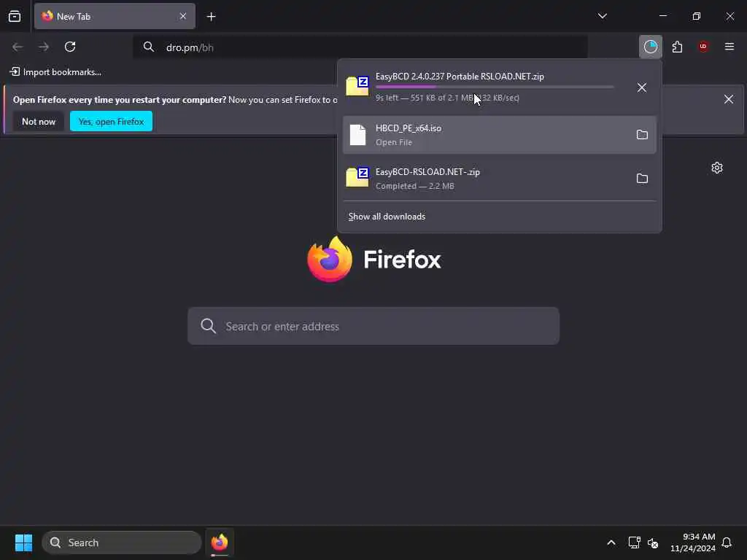Viewport: 747px width, 560px height.
Task: Expand the hidden system tray icons chevron
Action: pyautogui.click(x=611, y=542)
